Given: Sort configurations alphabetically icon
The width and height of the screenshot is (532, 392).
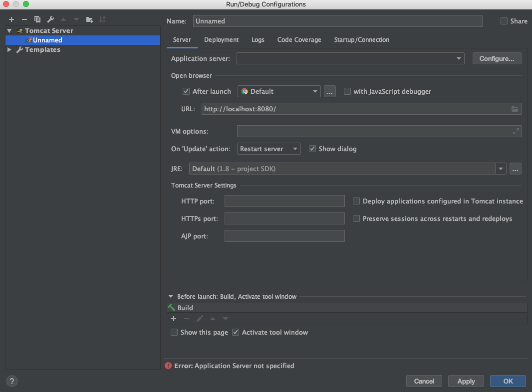Looking at the screenshot, I should tap(102, 19).
